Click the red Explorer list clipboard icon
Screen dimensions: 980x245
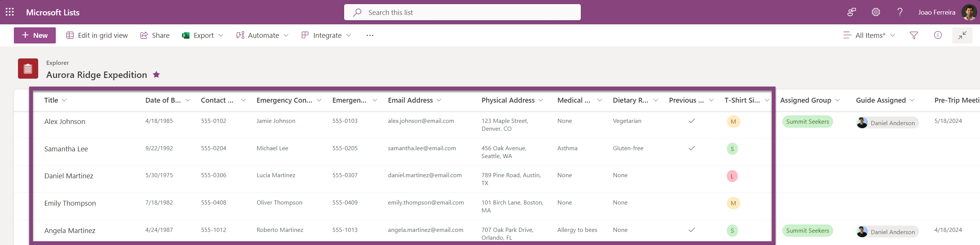28,69
